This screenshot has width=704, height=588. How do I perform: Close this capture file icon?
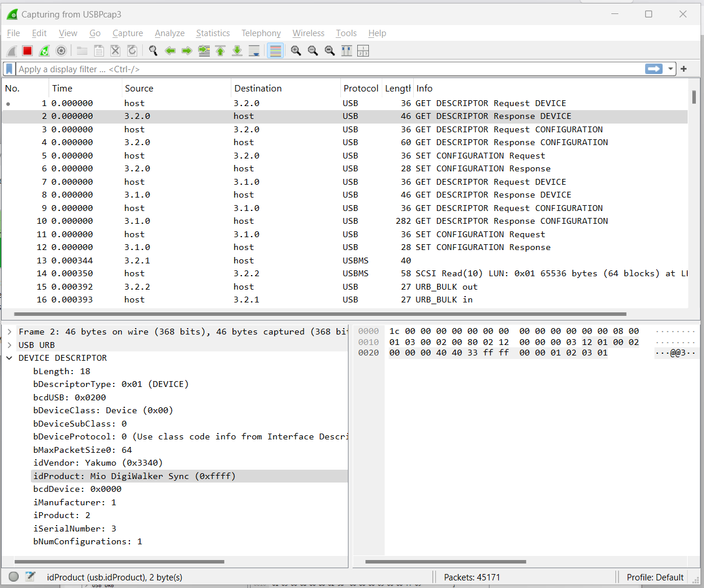click(x=115, y=51)
